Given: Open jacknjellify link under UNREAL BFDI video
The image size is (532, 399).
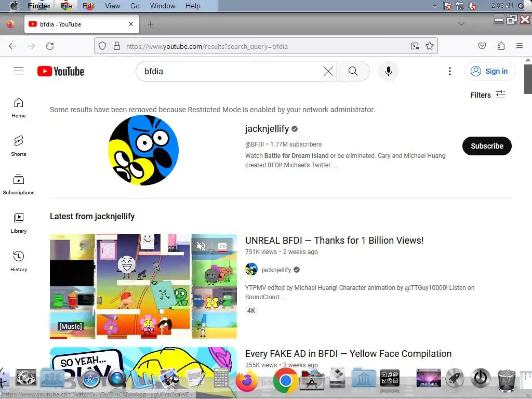Looking at the screenshot, I should coord(276,270).
